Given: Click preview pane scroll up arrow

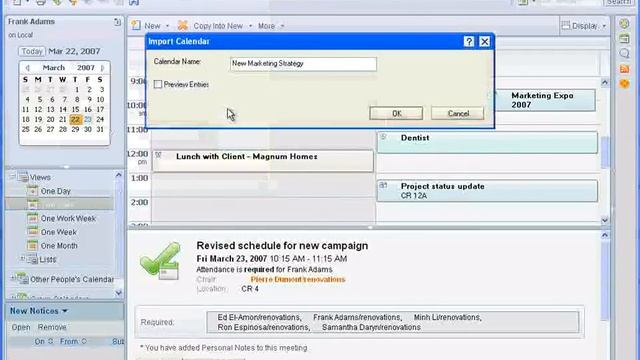Looking at the screenshot, I should (605, 236).
